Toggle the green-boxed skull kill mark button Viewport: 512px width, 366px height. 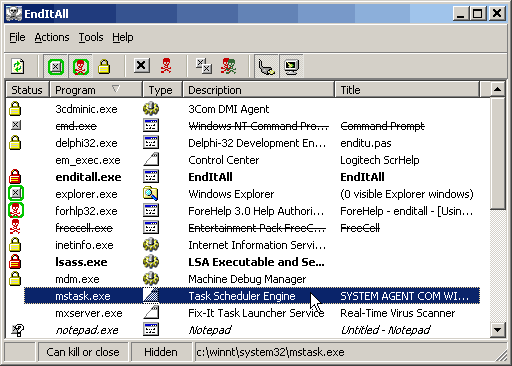coord(81,67)
